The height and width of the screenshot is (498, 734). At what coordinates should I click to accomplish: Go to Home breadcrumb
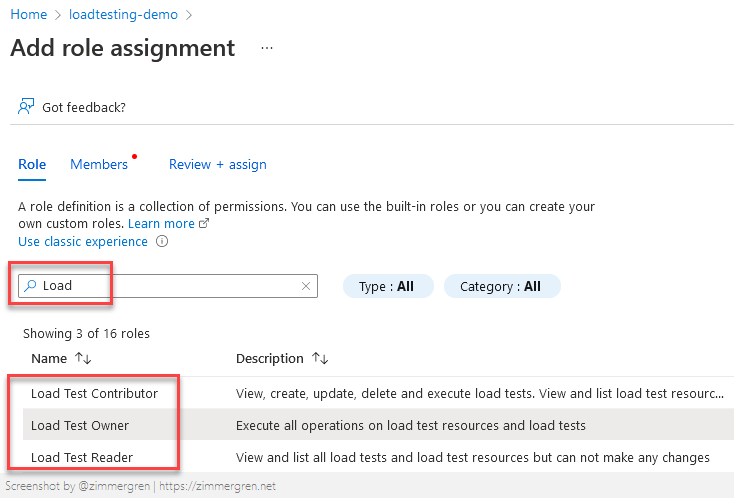(x=28, y=15)
